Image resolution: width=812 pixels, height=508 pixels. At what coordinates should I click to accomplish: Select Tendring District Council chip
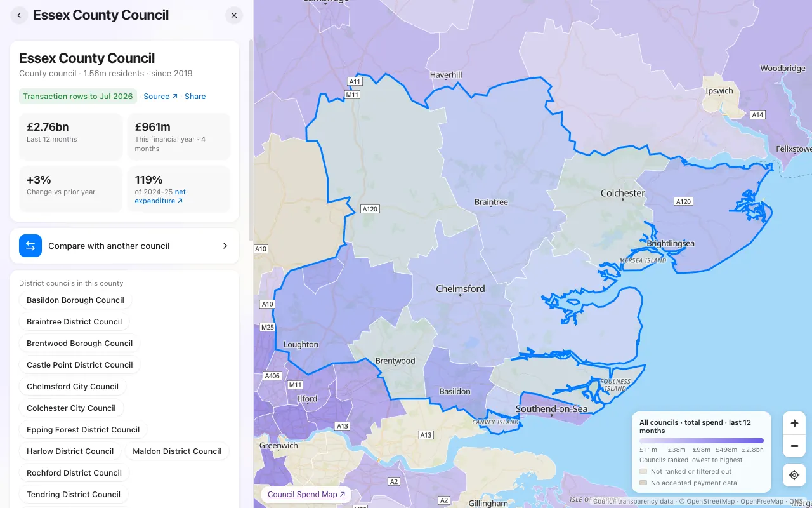coord(74,495)
